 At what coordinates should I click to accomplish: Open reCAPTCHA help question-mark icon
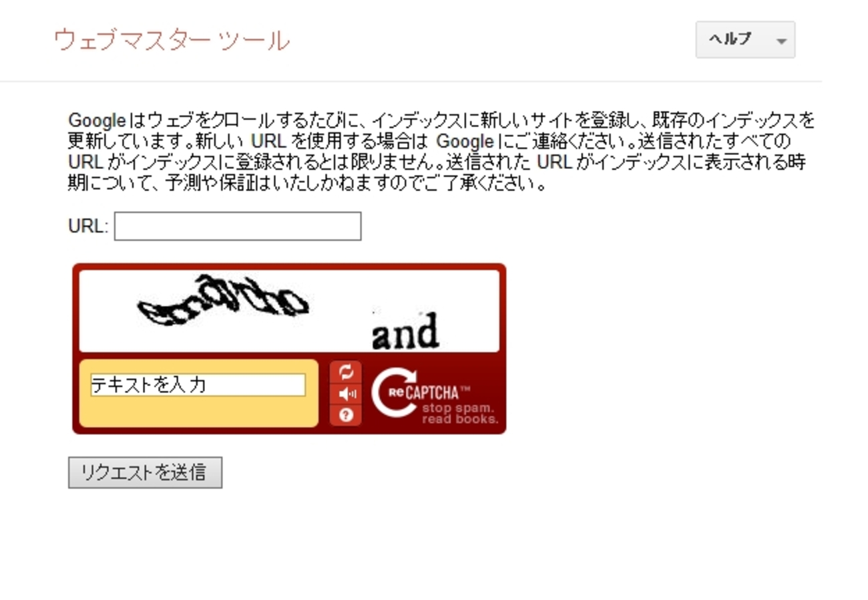pyautogui.click(x=346, y=415)
